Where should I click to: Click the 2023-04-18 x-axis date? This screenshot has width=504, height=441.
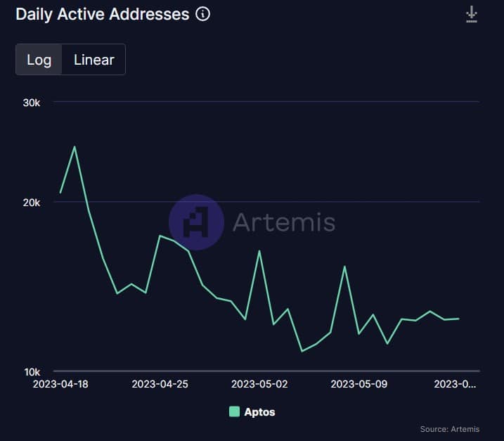pos(60,384)
